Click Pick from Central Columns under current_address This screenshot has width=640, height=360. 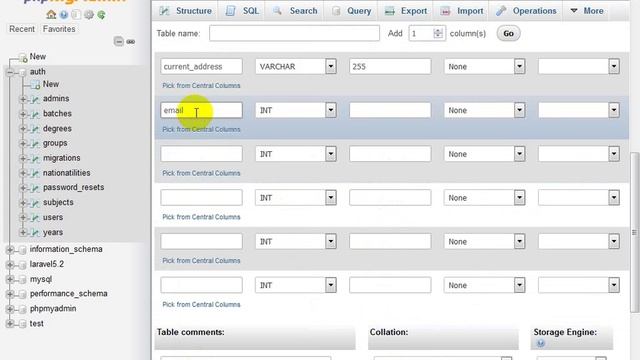point(201,86)
